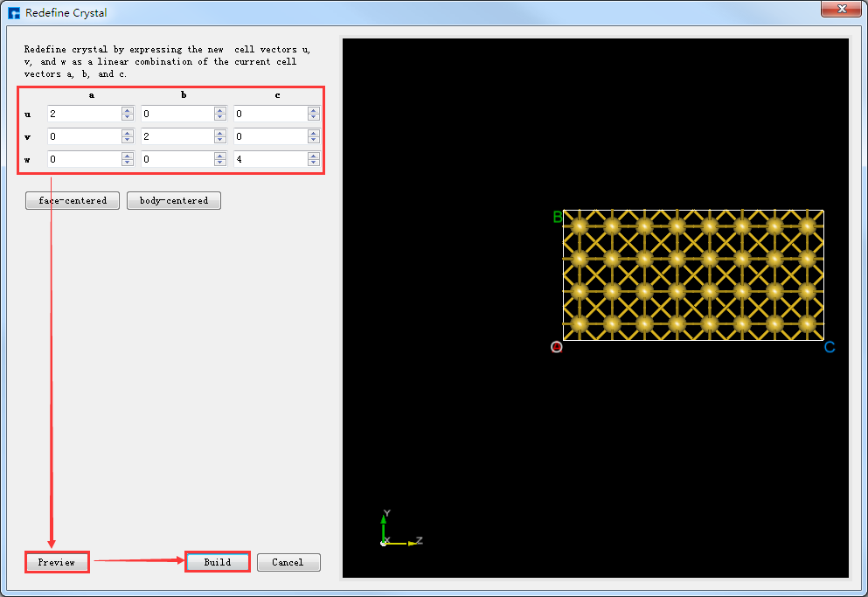Click the yellow Z axis arrow
This screenshot has width=868, height=597.
409,541
